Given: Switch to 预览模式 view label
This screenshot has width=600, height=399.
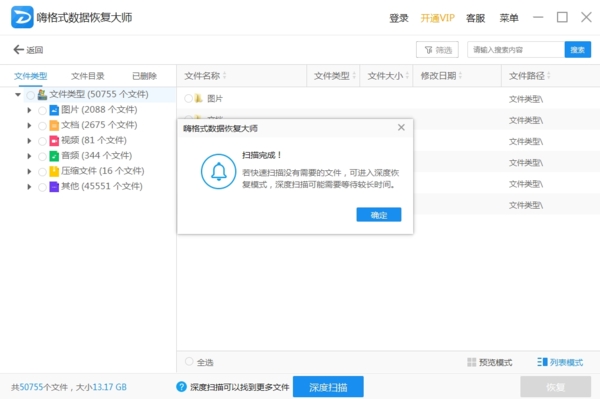Looking at the screenshot, I should (x=496, y=362).
